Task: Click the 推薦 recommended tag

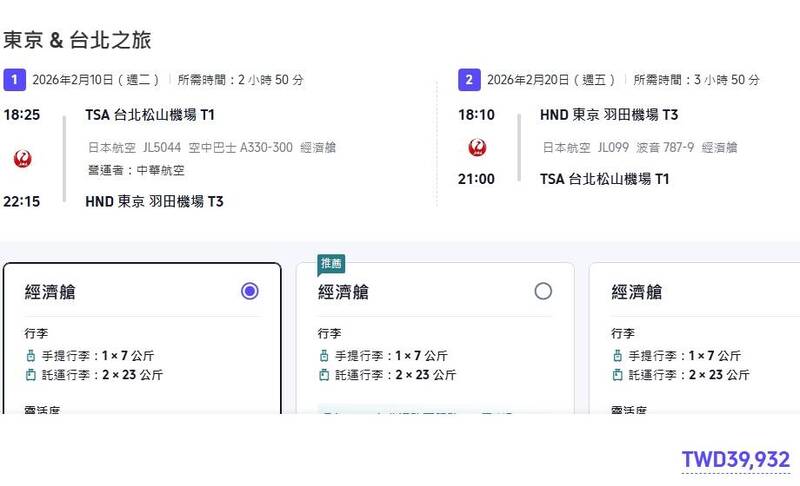Action: click(331, 264)
